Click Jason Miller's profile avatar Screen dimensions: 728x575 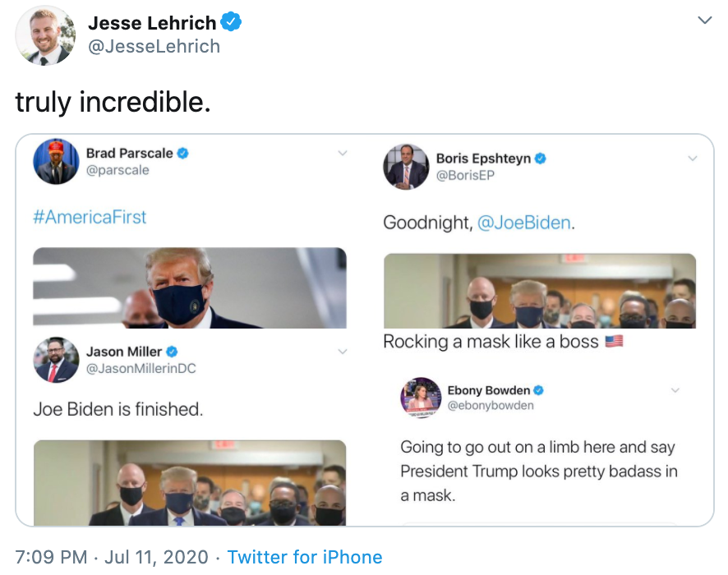[56, 360]
